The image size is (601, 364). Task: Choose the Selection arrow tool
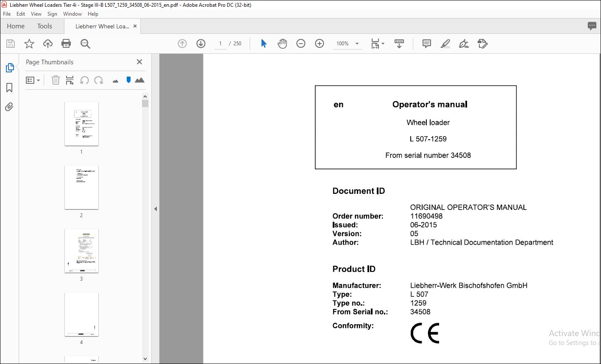[264, 44]
